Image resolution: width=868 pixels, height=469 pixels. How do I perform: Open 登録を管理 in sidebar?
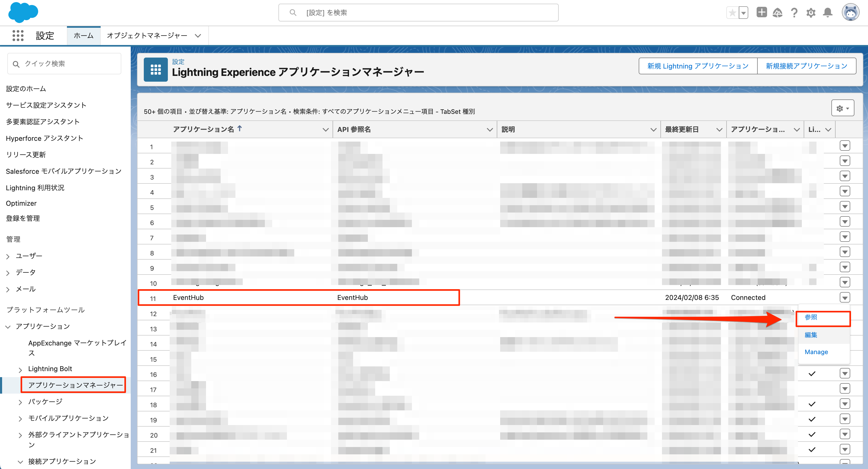coord(23,218)
